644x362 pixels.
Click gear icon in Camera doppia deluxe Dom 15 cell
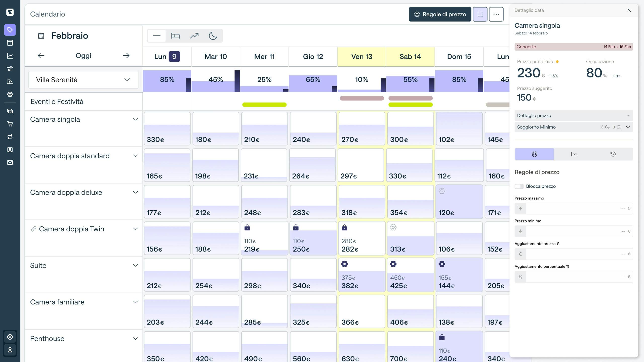442,191
